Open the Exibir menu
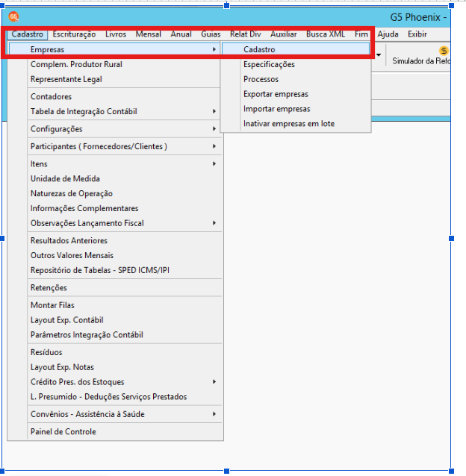Viewport: 466px width, 476px height. point(417,34)
